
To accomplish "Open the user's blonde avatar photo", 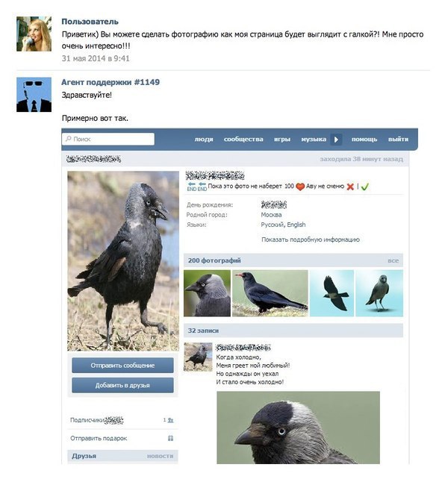I will click(x=34, y=34).
